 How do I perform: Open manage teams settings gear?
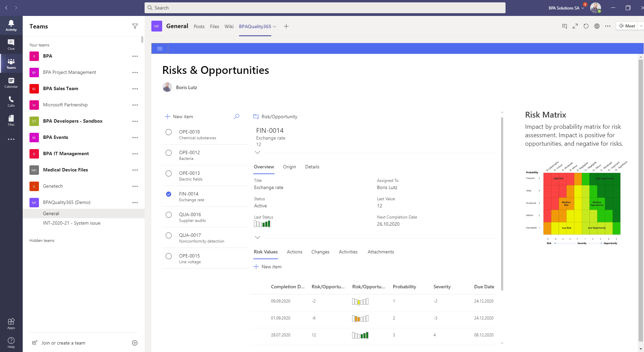pos(135,343)
